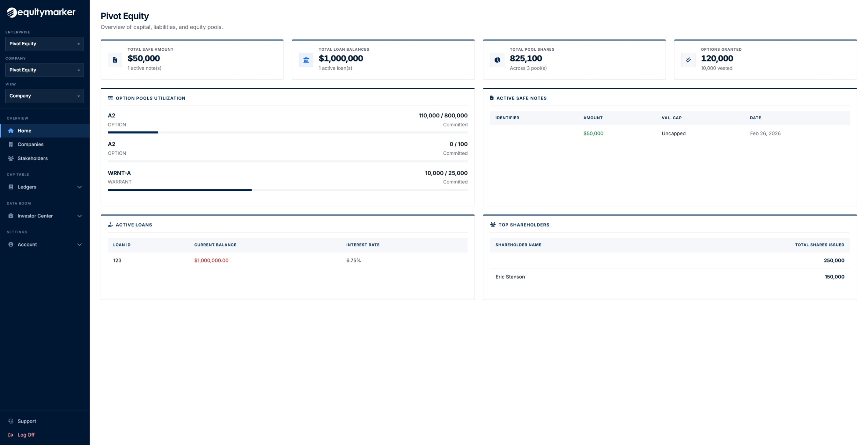Click the 250,000 total shares value
Image resolution: width=868 pixels, height=445 pixels.
click(x=834, y=261)
